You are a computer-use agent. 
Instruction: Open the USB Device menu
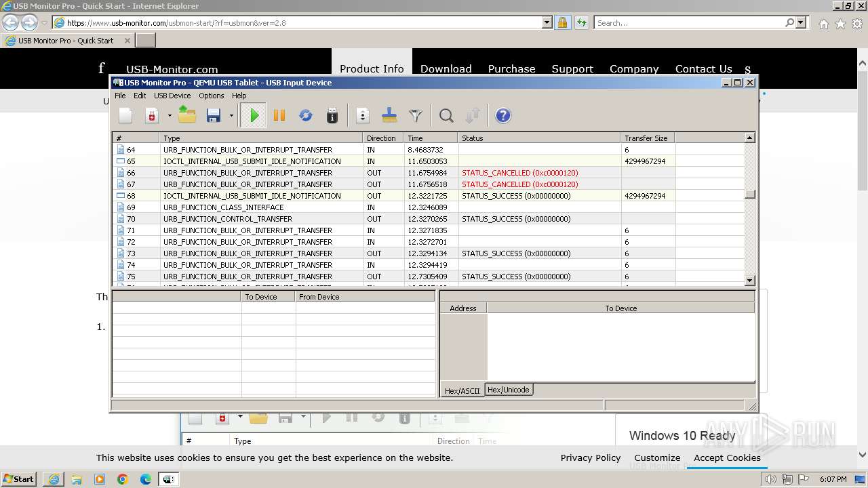coord(172,96)
